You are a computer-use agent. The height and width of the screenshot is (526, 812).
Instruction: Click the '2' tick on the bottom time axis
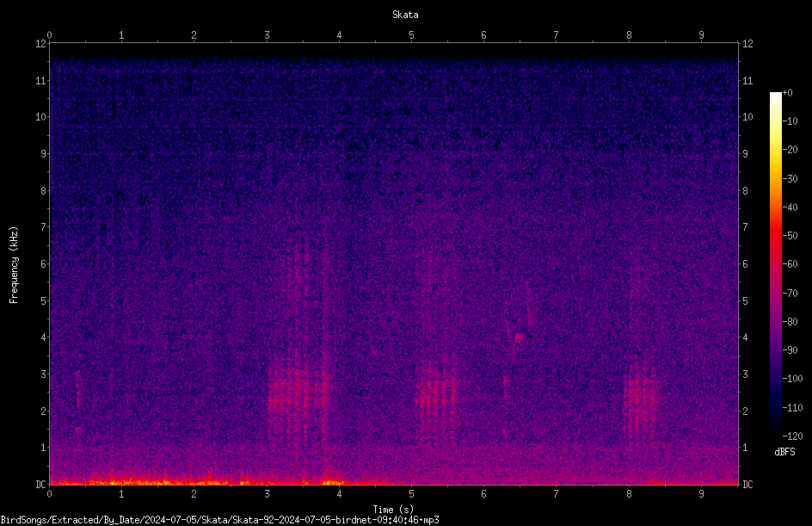point(194,494)
